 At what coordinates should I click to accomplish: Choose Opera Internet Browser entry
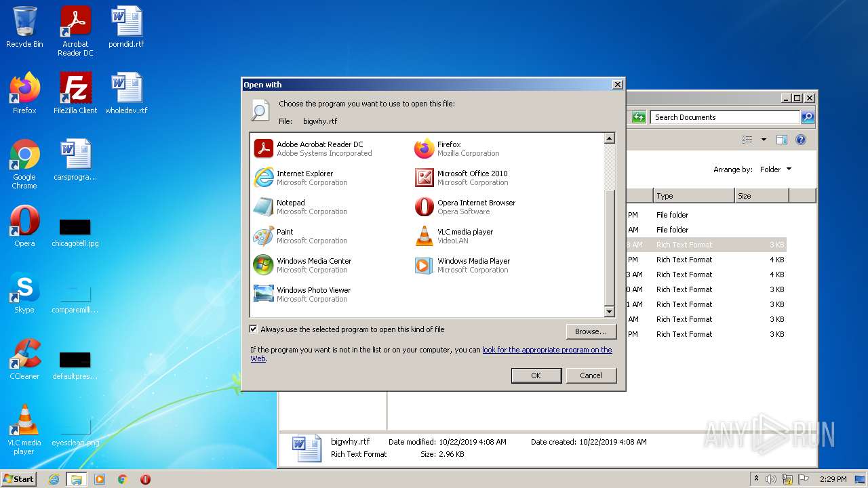pos(465,207)
